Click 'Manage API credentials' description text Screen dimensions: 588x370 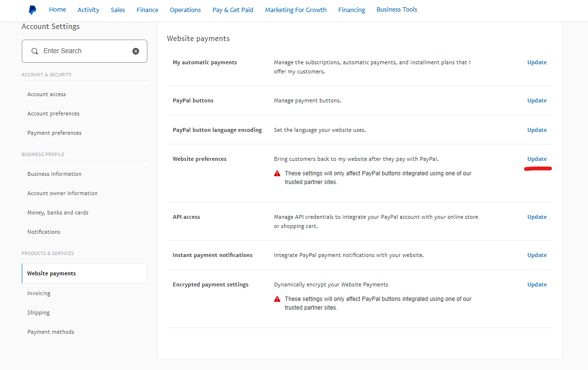coord(376,221)
